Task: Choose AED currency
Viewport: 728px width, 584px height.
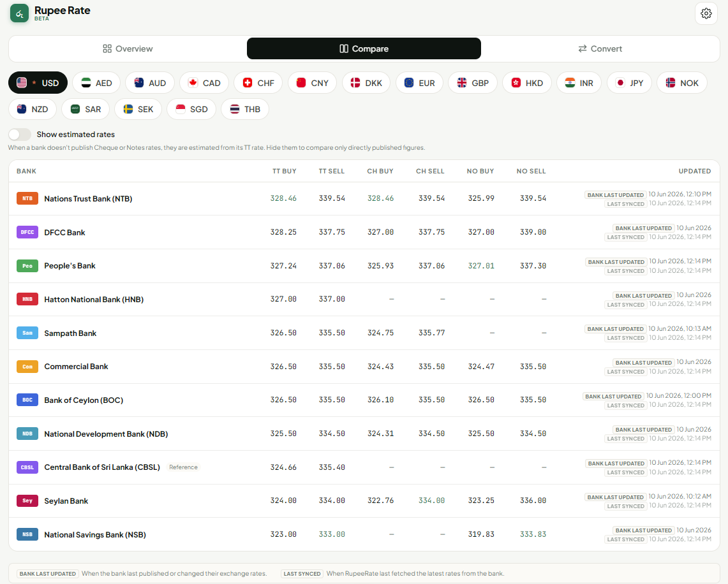Action: point(96,83)
